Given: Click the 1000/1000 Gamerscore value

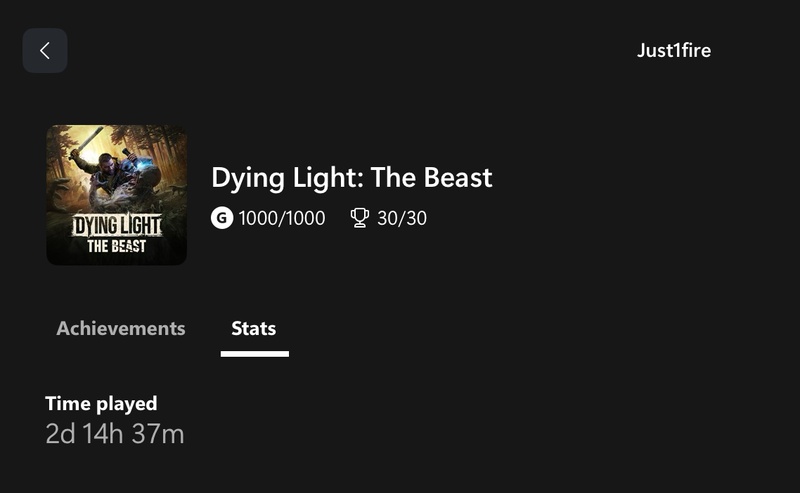Looking at the screenshot, I should tap(282, 217).
